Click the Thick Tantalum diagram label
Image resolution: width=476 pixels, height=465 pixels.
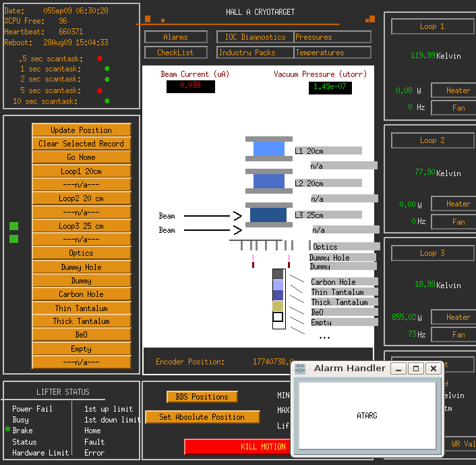tap(345, 302)
